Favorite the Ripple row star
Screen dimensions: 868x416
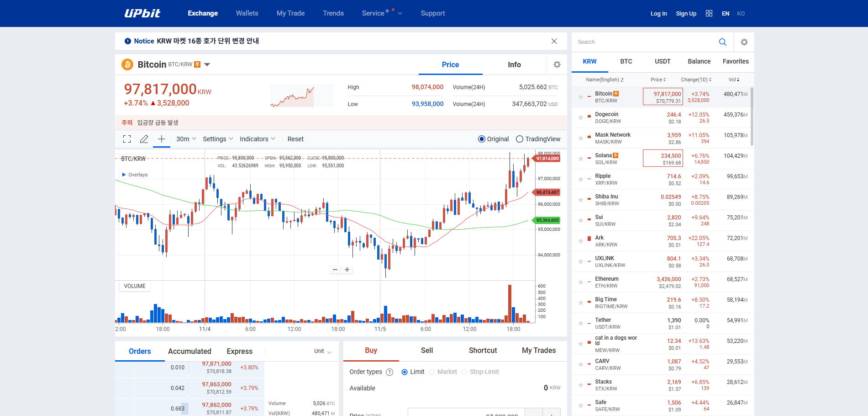coord(581,179)
